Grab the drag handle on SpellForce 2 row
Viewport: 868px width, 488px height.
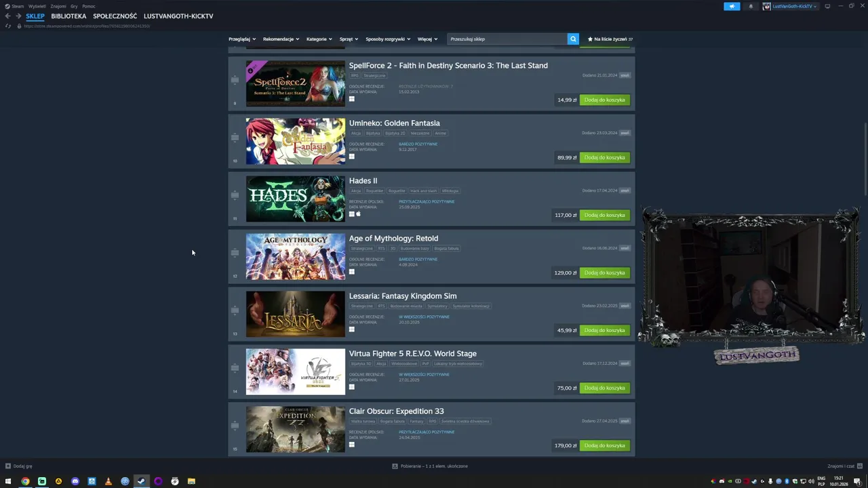point(235,80)
